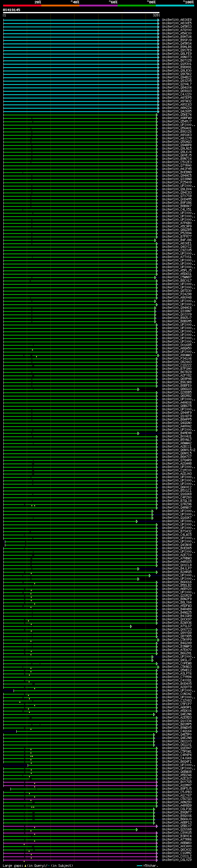Click label UniRef100_A5ACX0
The width and height of the screenshot is (197, 868).
pos(177,33)
